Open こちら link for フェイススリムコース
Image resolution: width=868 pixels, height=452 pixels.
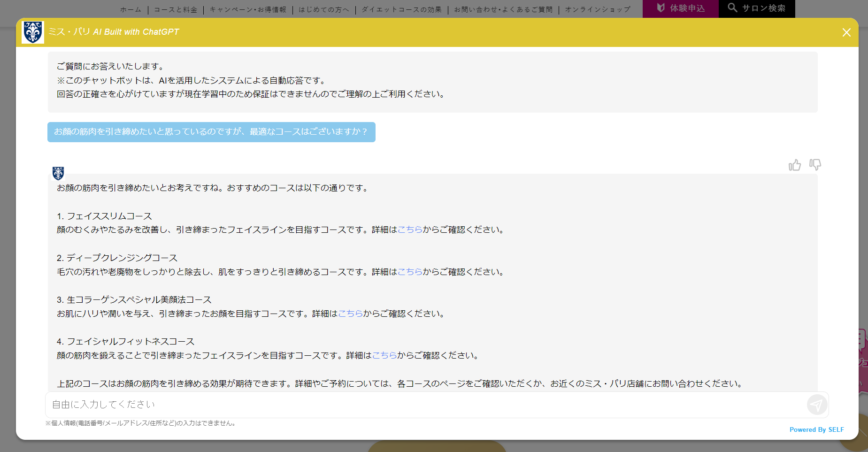click(410, 230)
